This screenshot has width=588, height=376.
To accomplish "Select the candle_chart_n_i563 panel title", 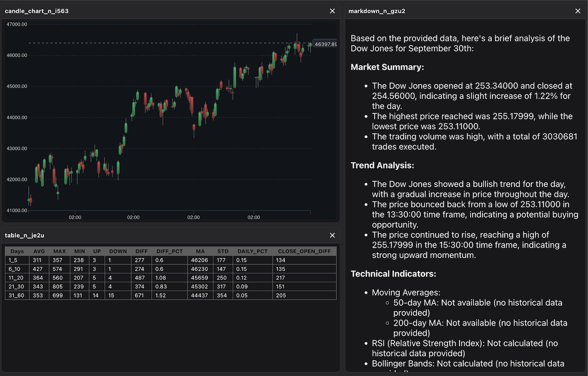I will point(37,11).
